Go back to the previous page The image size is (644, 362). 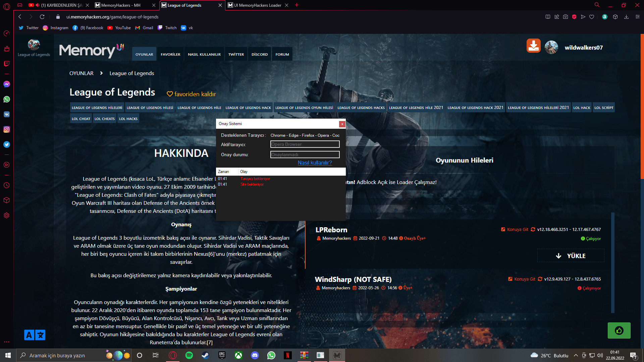click(20, 17)
